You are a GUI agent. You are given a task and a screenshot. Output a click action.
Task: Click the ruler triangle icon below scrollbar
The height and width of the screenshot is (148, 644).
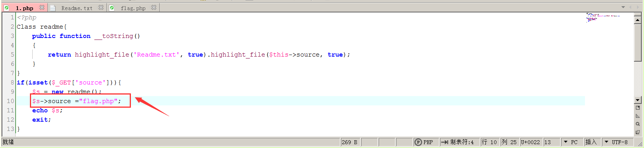637,116
